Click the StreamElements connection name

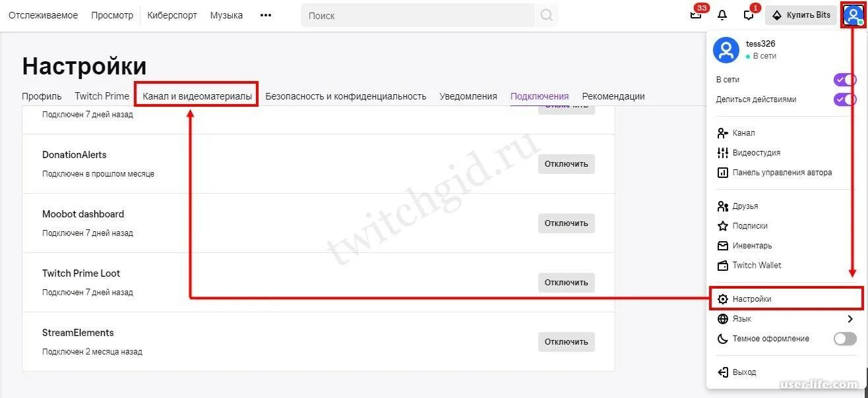point(78,333)
